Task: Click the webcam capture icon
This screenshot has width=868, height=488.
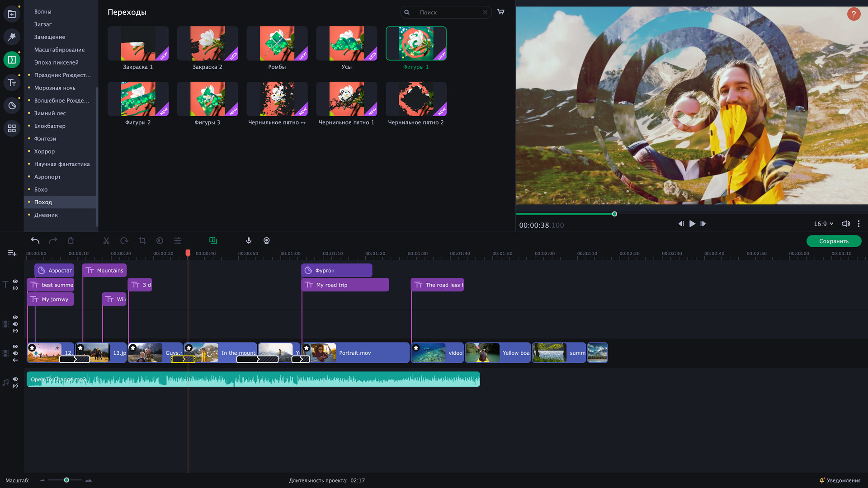Action: tap(267, 241)
